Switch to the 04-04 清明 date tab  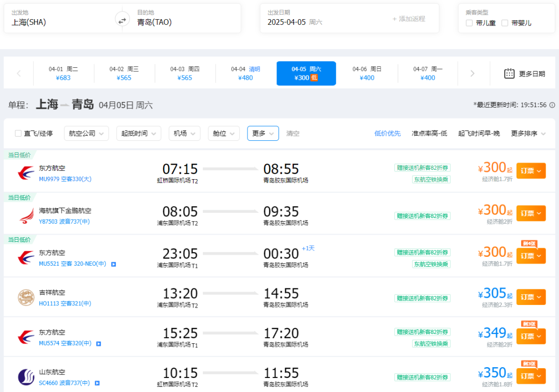245,74
